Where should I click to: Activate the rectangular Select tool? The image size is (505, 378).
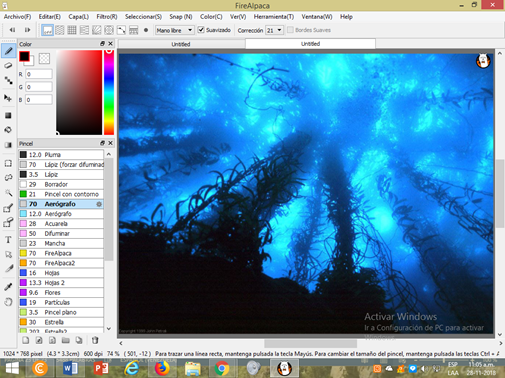coord(8,163)
